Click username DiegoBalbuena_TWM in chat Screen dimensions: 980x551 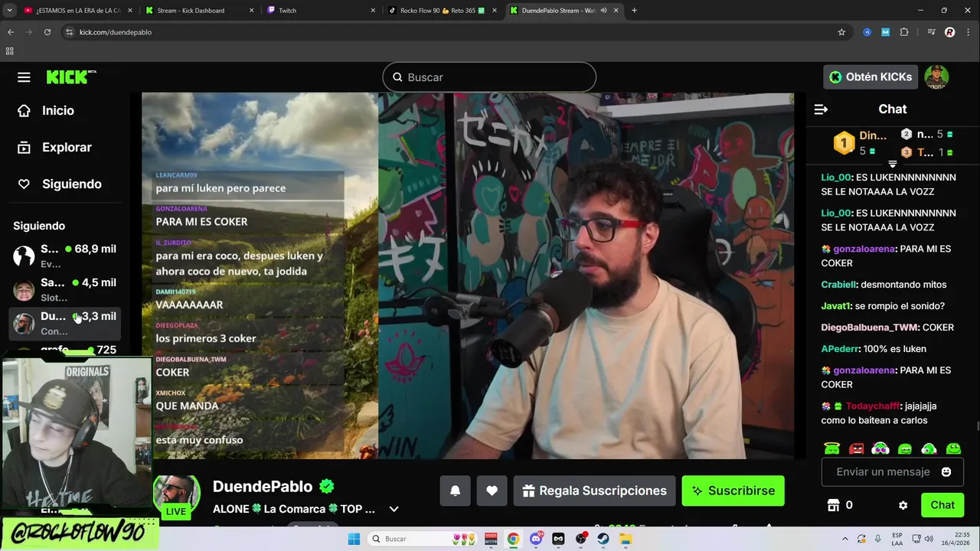(869, 328)
